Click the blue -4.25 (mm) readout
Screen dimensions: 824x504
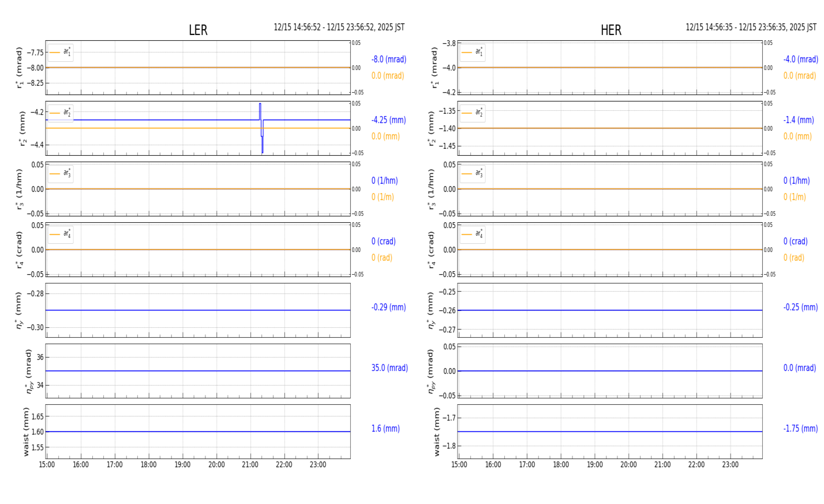click(389, 120)
